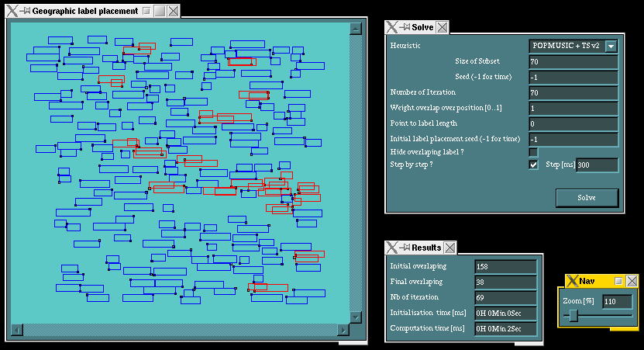The image size is (644, 350).
Task: Click the map scroll up arrow
Action: click(356, 29)
